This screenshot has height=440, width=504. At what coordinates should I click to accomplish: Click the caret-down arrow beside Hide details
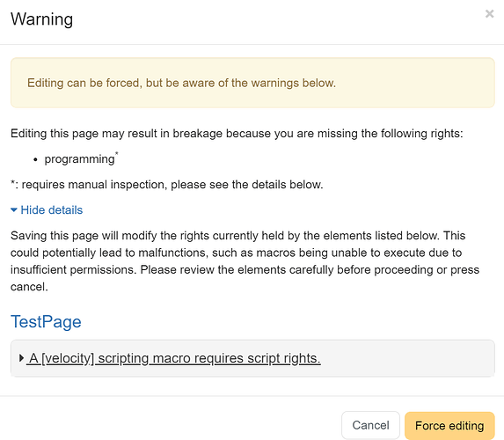click(13, 210)
